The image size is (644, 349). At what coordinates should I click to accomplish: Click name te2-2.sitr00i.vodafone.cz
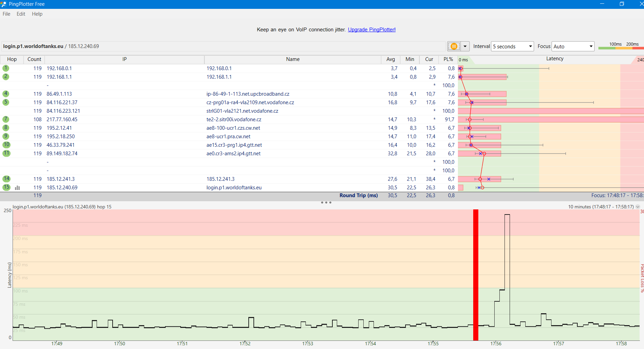point(234,120)
